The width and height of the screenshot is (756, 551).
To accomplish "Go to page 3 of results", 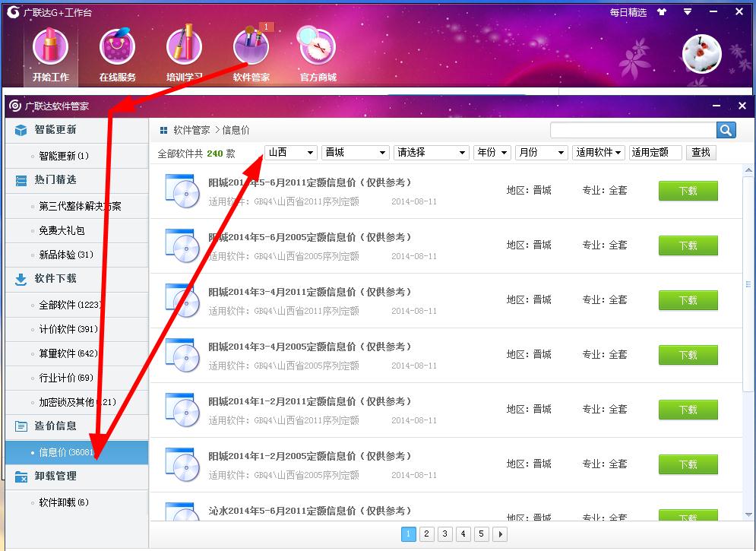I will (445, 534).
